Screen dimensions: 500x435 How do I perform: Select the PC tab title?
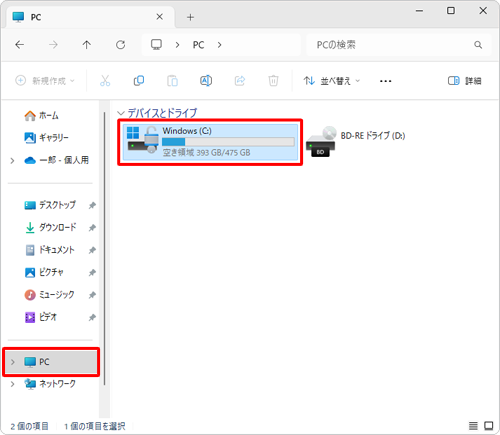point(36,17)
